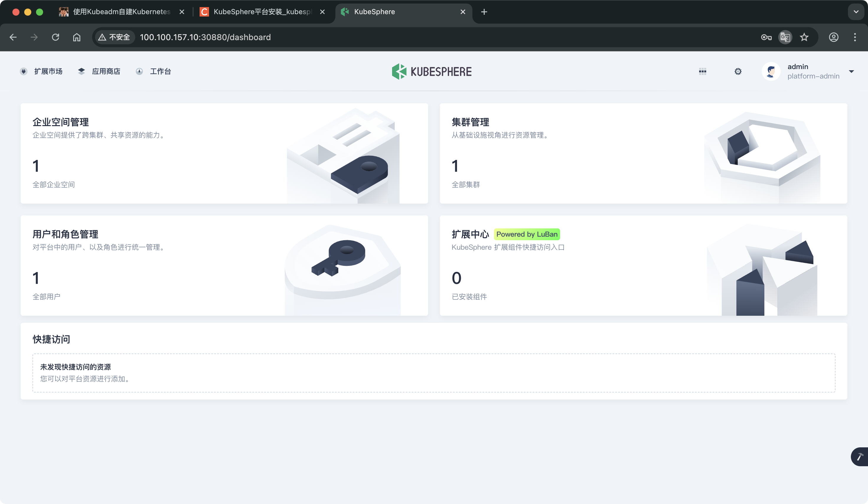This screenshot has width=868, height=504.
Task: Go back to previous page
Action: point(13,37)
